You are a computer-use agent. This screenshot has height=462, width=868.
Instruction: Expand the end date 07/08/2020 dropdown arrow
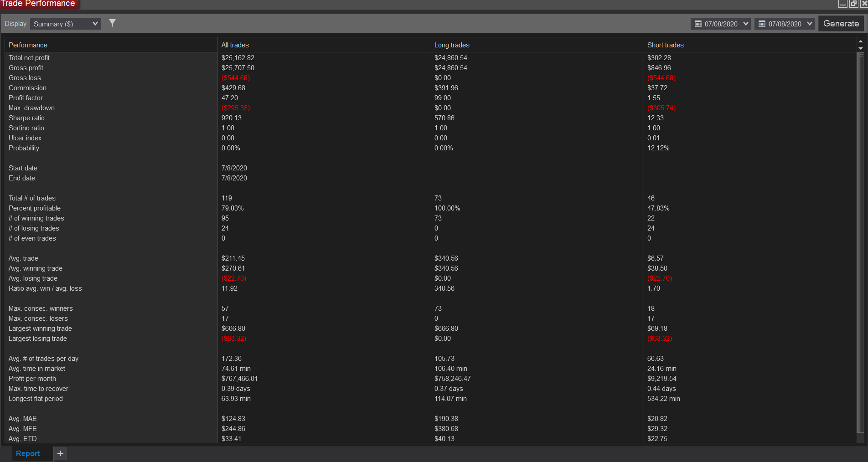[x=810, y=24]
